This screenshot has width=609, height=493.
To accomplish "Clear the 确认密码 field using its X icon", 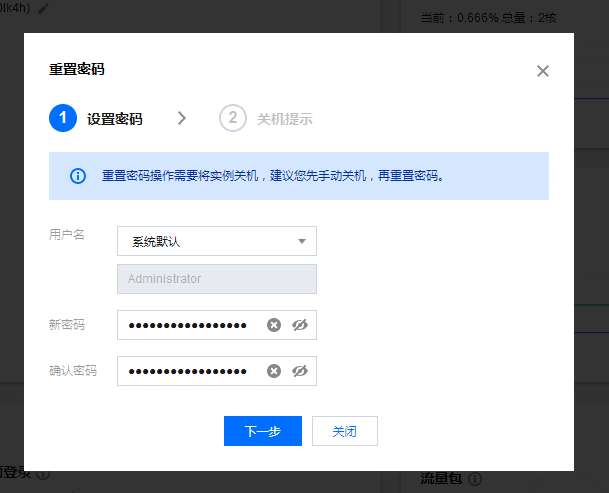I will pyautogui.click(x=274, y=371).
